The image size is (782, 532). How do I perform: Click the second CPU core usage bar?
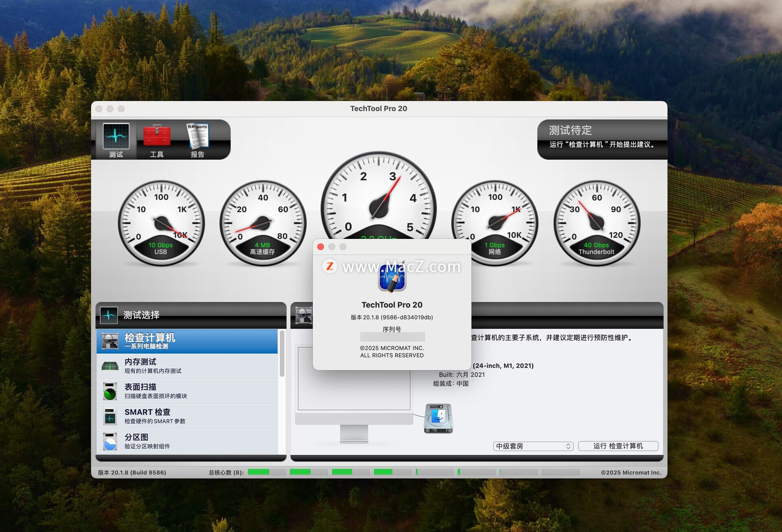tap(308, 472)
